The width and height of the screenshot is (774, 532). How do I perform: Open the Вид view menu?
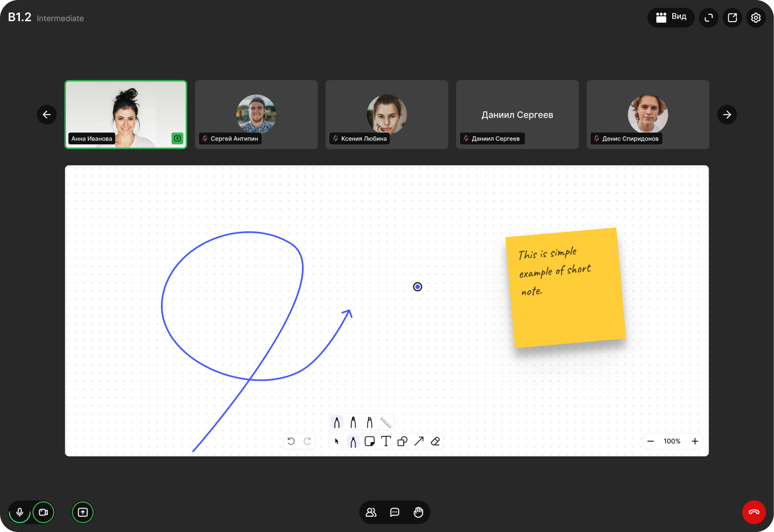coord(671,18)
